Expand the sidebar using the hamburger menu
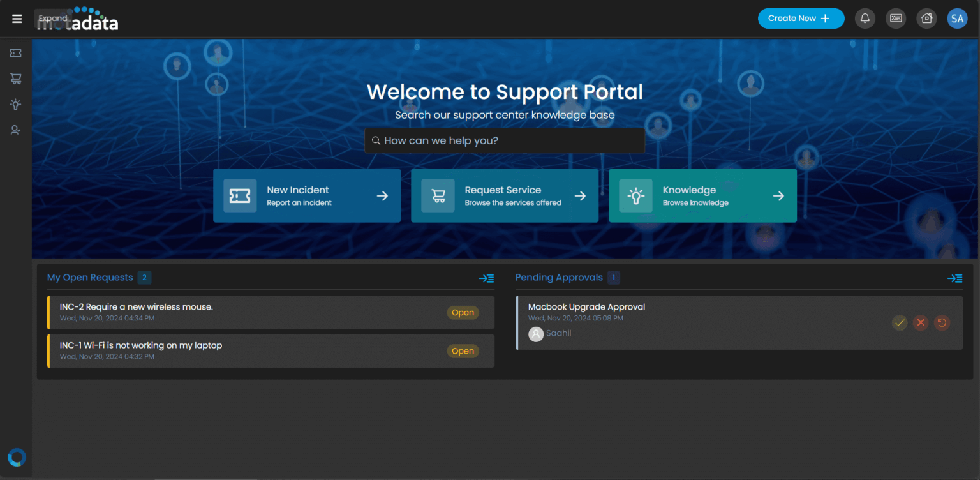 (17, 18)
